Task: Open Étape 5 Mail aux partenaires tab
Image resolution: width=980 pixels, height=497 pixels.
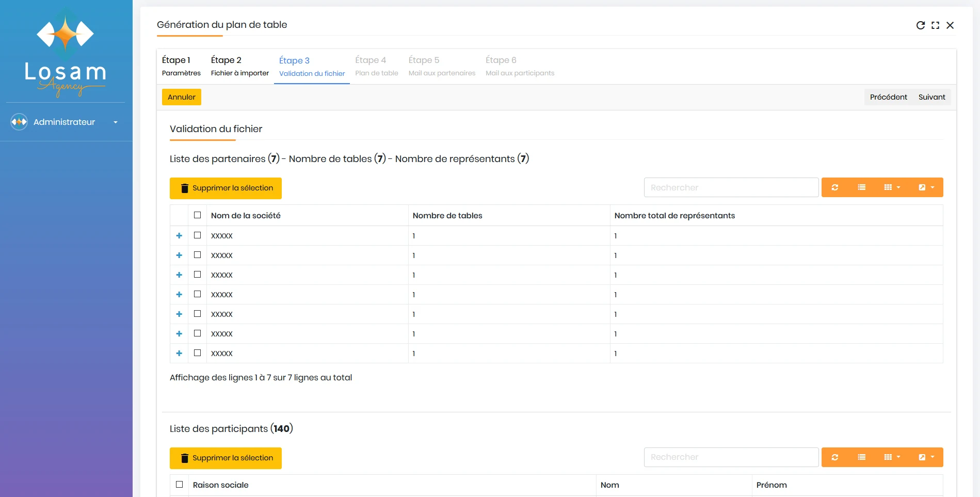Action: (x=442, y=66)
